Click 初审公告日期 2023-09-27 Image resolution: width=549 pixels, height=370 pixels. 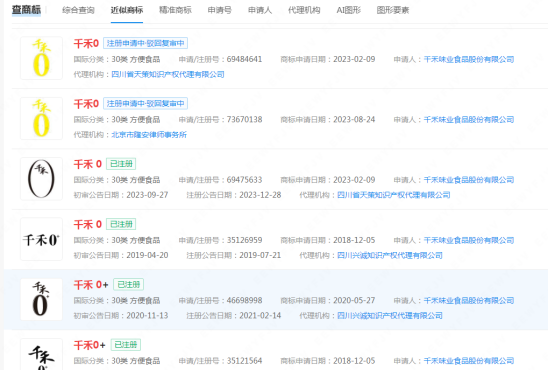point(147,195)
